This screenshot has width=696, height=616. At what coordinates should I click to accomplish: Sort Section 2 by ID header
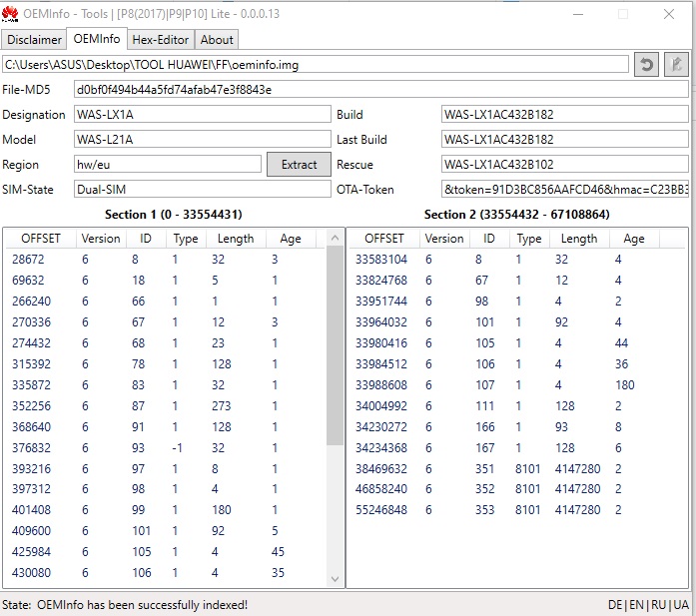[489, 239]
